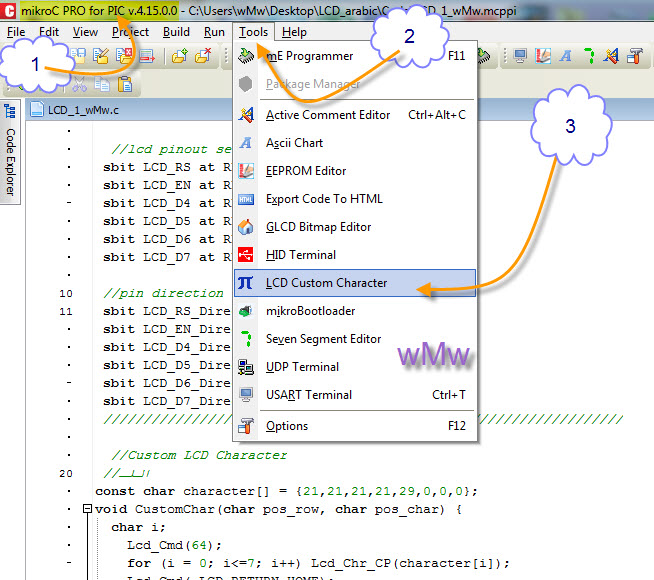Image resolution: width=654 pixels, height=580 pixels.
Task: Open the Edit menu
Action: 49,32
